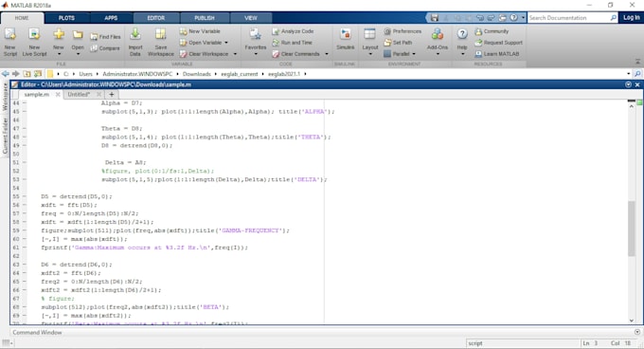Open the Set Path dialog
The image size is (644, 349).
tap(398, 43)
